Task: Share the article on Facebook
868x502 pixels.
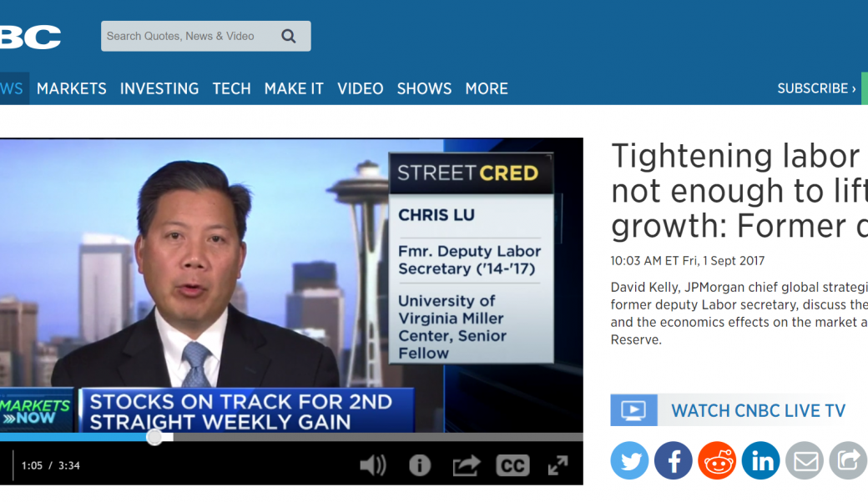Action: pos(673,460)
